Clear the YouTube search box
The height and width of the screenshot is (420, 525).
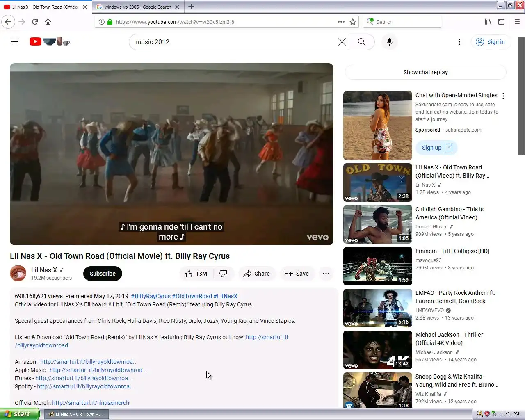(x=342, y=42)
